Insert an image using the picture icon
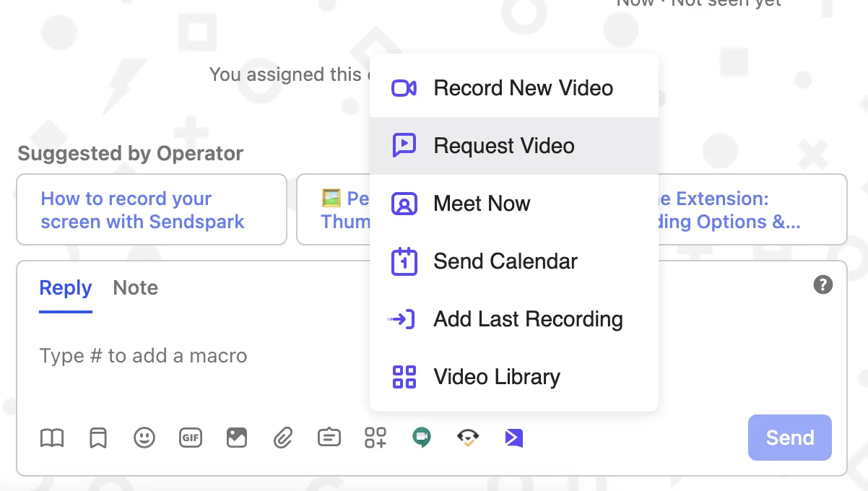868x491 pixels. coord(237,438)
